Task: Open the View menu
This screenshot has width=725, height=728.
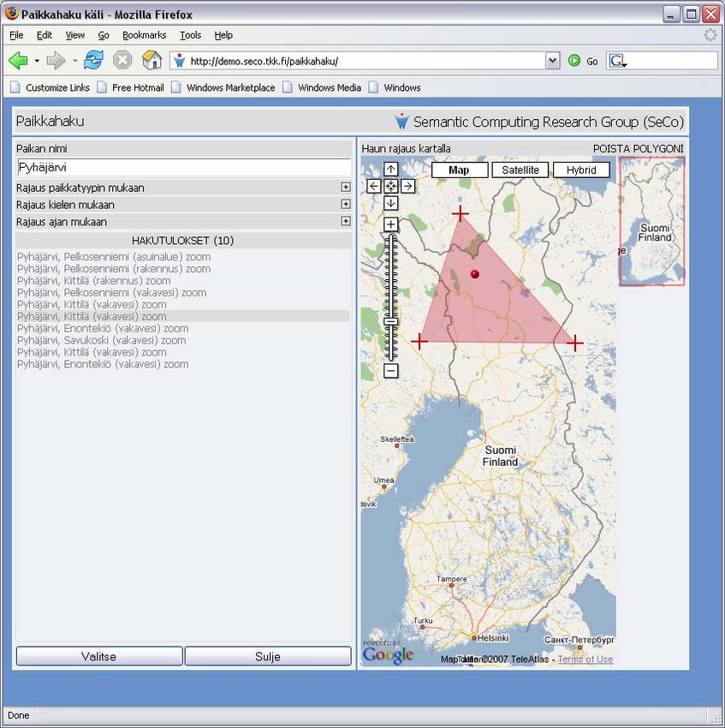Action: pyautogui.click(x=74, y=35)
